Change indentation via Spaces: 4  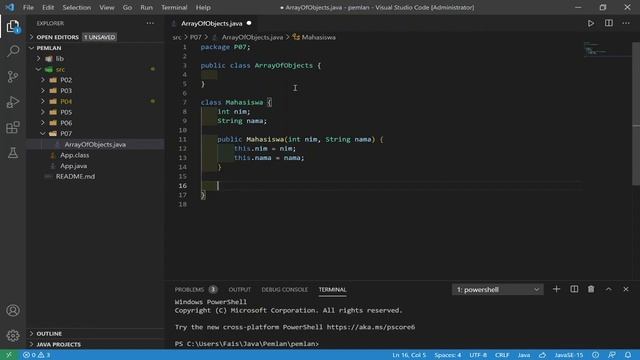tap(447, 355)
